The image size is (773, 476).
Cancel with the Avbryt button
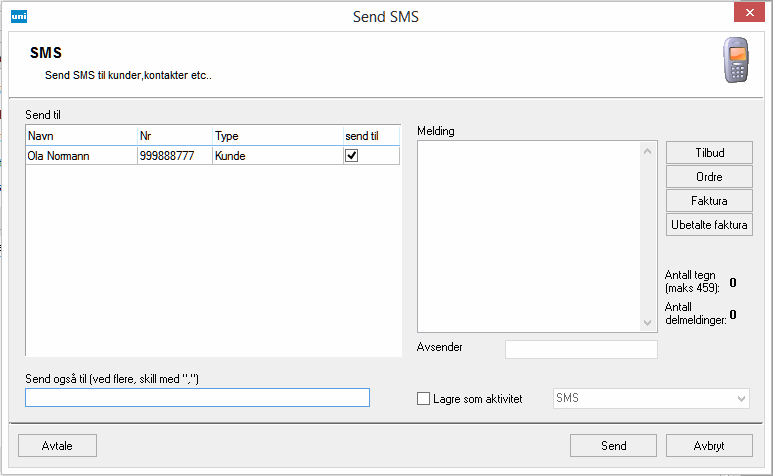708,446
